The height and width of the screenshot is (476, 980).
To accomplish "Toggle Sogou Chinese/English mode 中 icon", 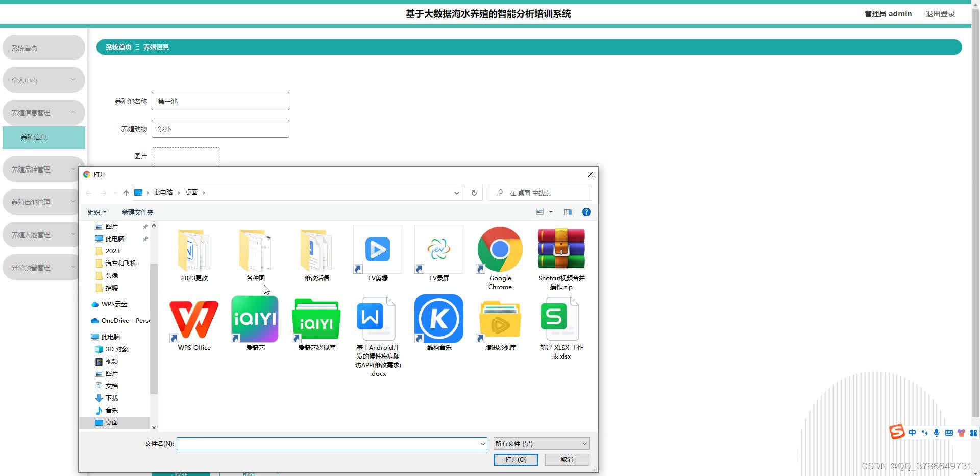I will click(912, 433).
